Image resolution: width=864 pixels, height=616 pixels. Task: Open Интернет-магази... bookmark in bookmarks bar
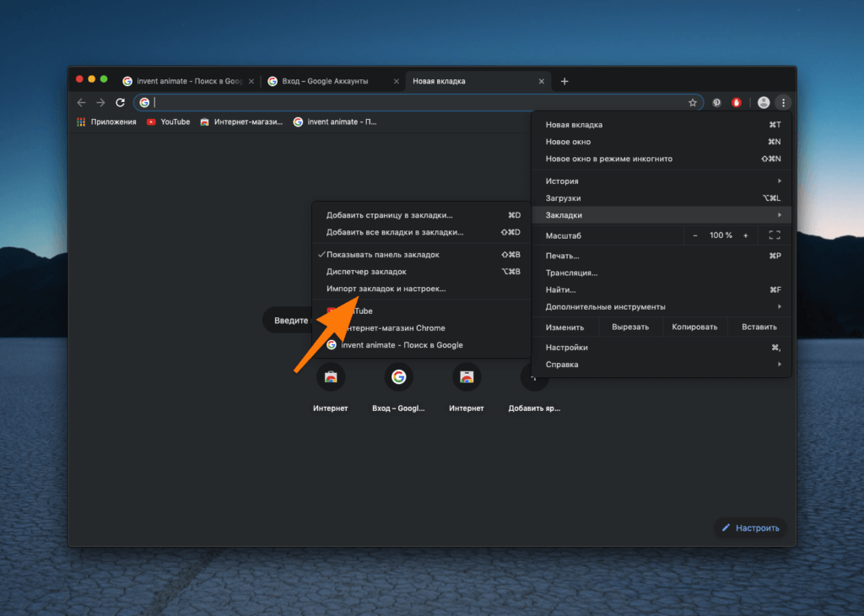(241, 122)
